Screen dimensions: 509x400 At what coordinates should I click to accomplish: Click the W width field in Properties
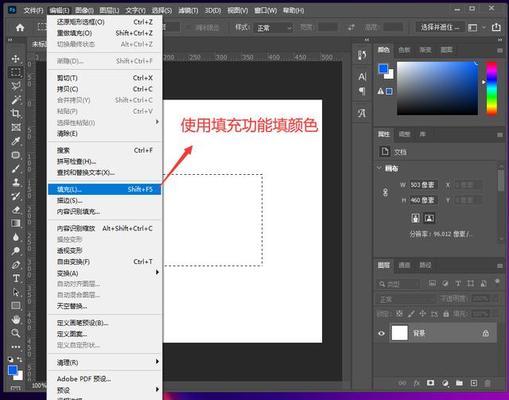tap(423, 185)
